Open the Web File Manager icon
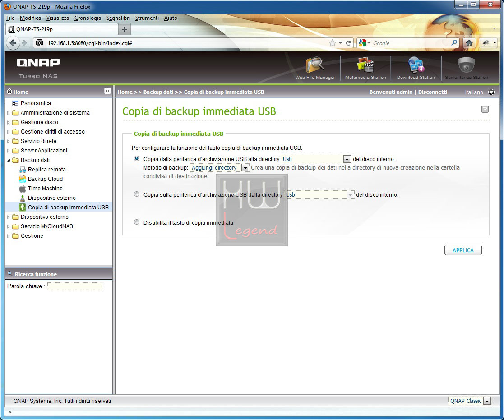 [x=315, y=68]
